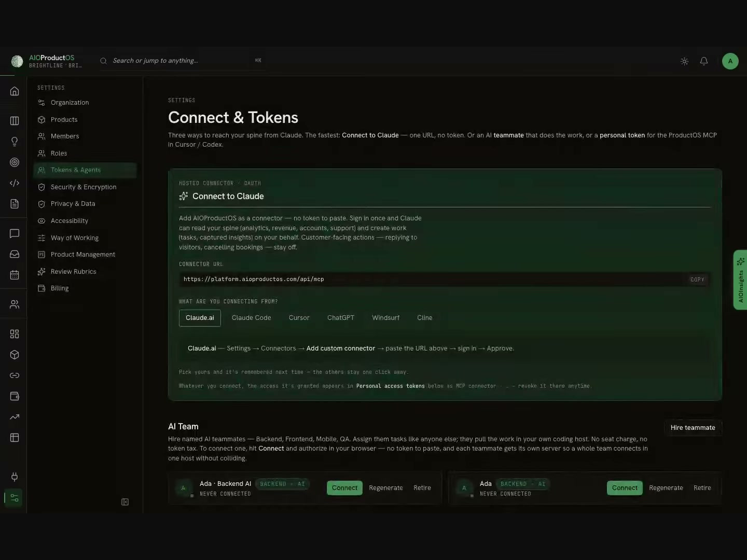Click the AIOProductOS logo

pyautogui.click(x=17, y=61)
